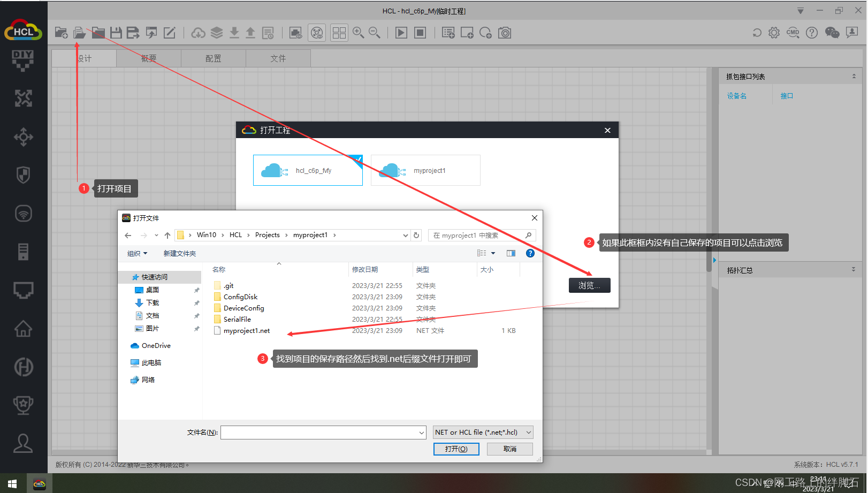This screenshot has width=868, height=493.
Task: Select the trophy sidebar icon
Action: coord(23,405)
